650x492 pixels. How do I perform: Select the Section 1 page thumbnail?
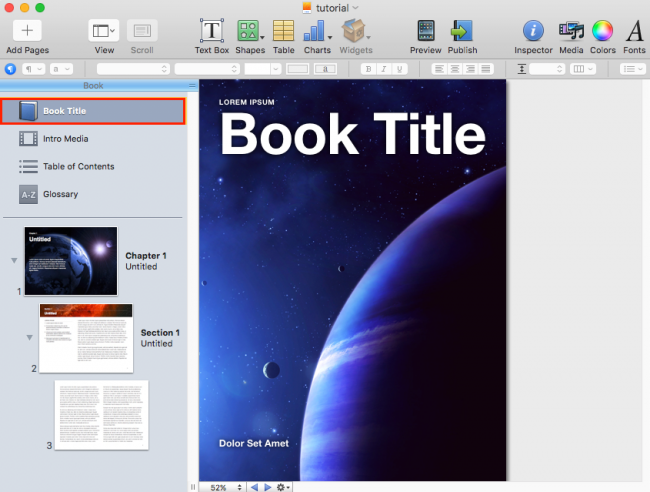[x=86, y=338]
